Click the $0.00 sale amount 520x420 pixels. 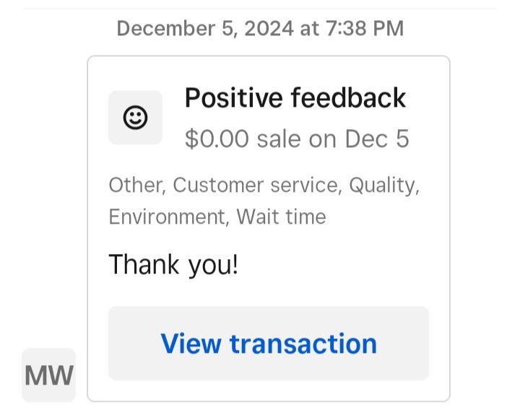(x=217, y=139)
